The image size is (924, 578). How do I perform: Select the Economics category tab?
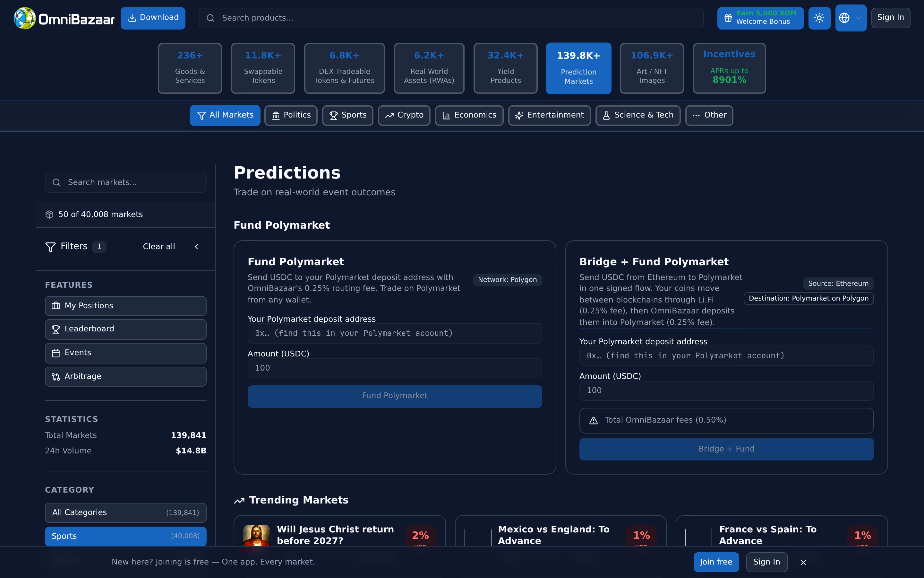469,115
